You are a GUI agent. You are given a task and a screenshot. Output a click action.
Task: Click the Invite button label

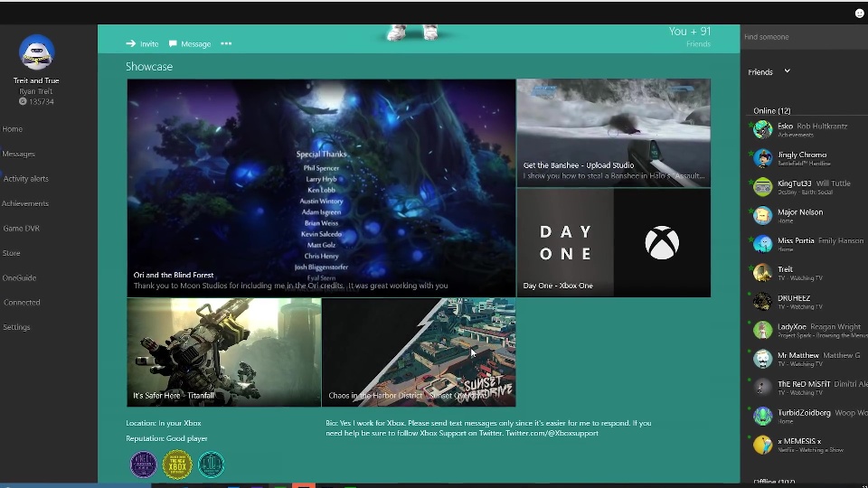149,43
